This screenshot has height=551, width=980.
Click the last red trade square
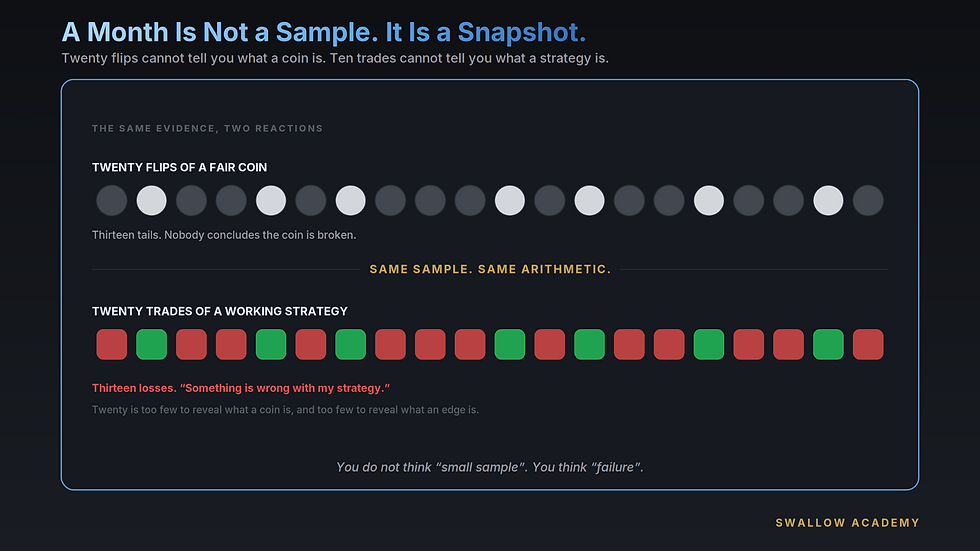pos(868,344)
